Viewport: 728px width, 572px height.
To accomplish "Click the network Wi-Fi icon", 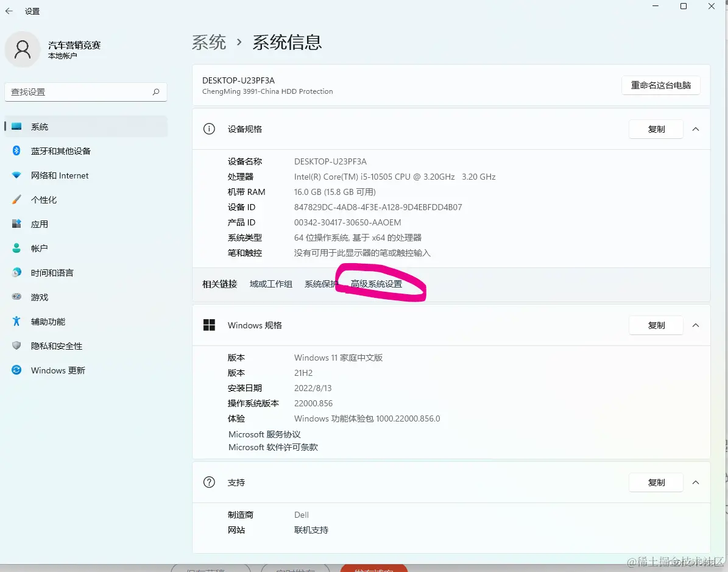I will [16, 175].
